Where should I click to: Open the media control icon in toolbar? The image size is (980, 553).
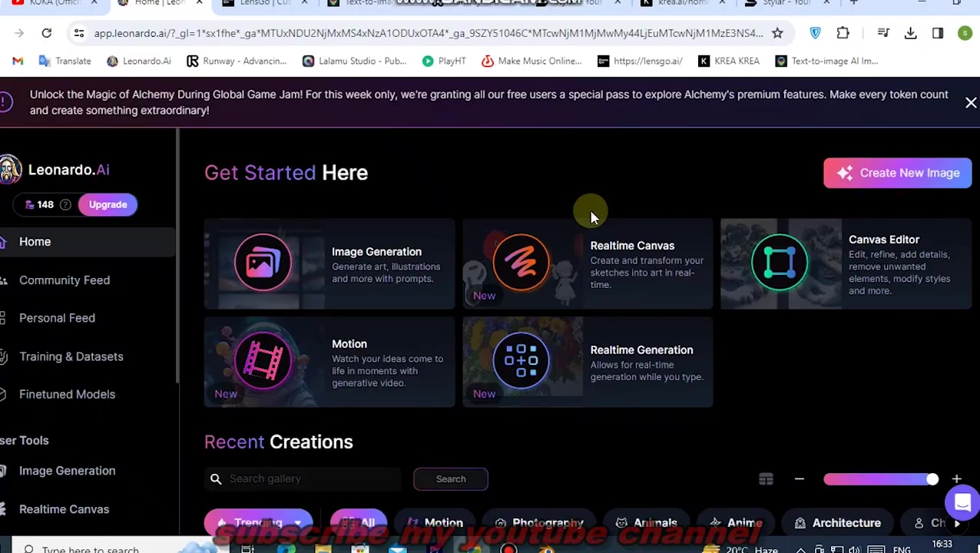pyautogui.click(x=883, y=33)
